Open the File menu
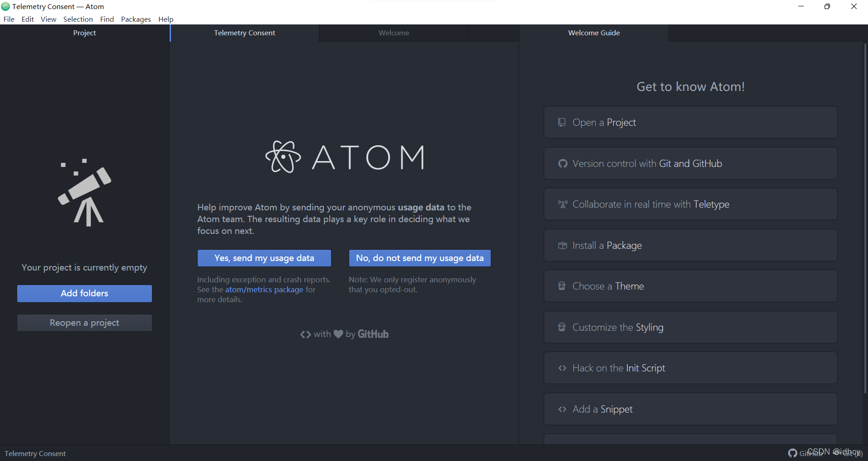 point(9,19)
